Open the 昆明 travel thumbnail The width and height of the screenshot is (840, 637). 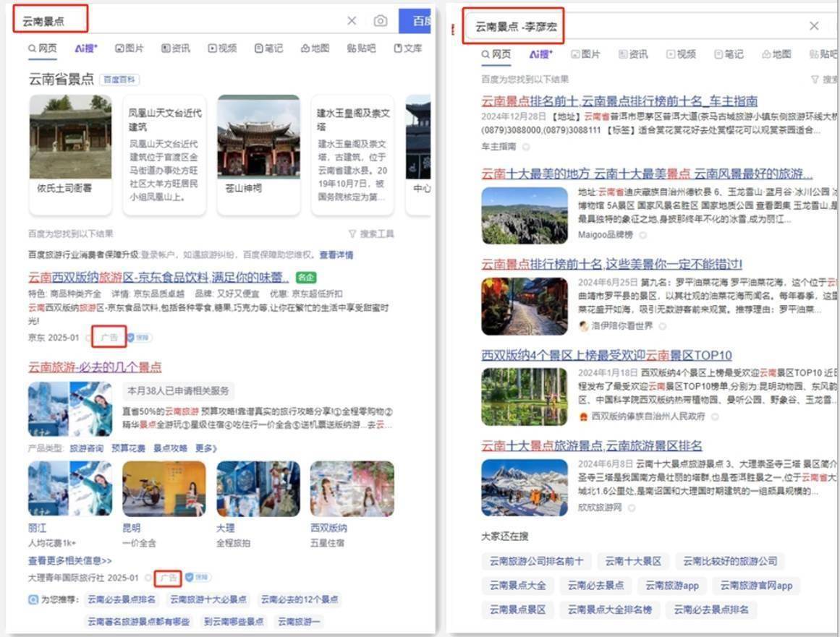point(164,488)
